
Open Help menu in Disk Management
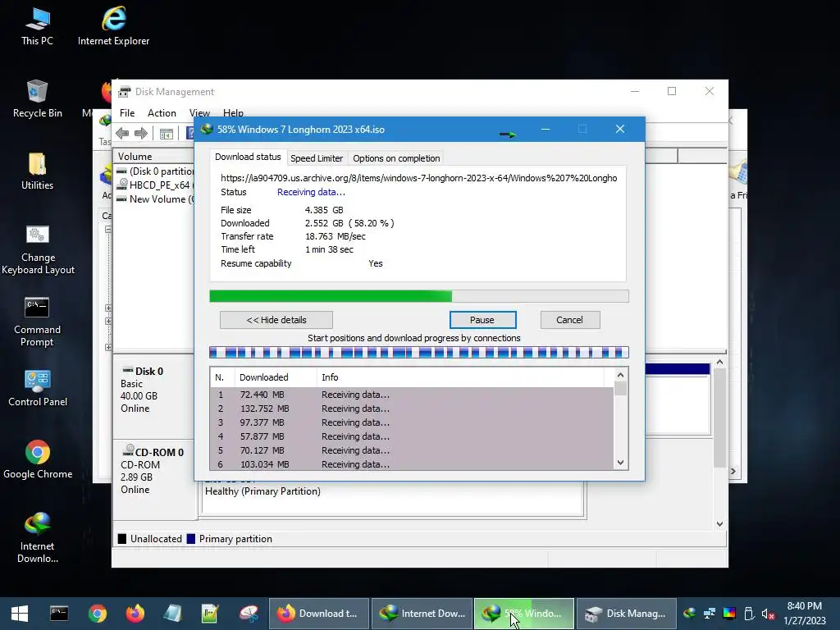(233, 113)
